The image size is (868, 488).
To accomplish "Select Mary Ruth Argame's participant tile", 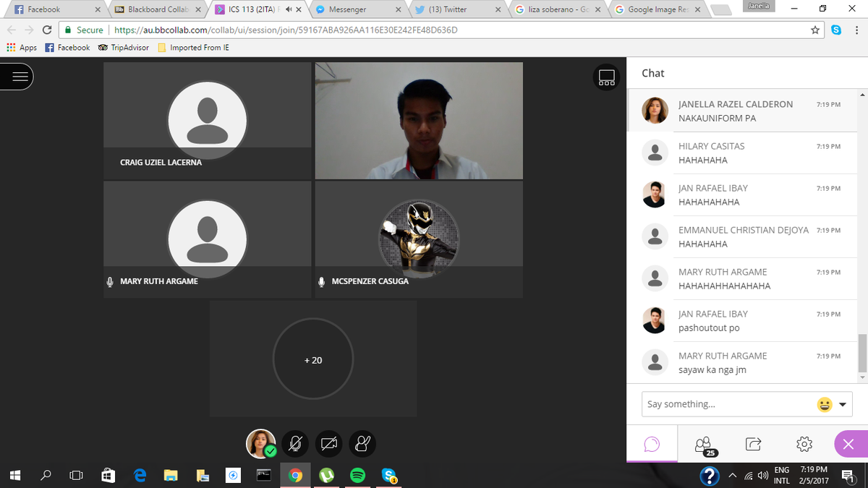I will click(207, 239).
